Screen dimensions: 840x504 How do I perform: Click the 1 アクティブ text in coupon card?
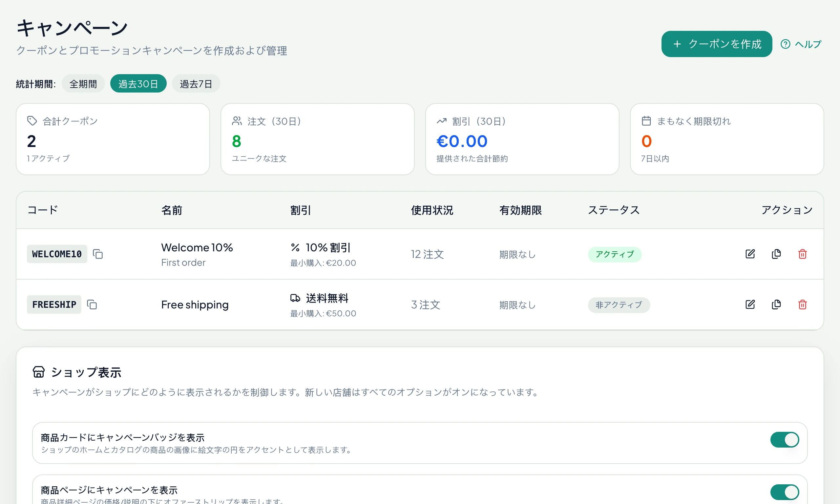(48, 158)
